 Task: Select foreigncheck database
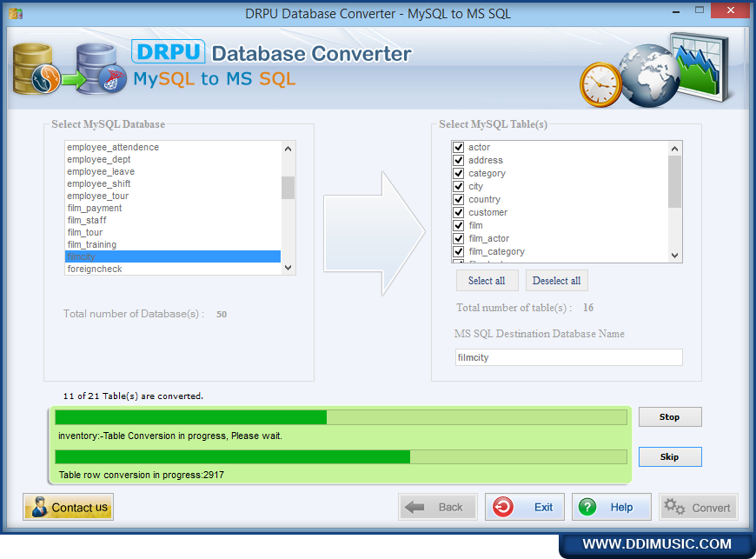(173, 269)
